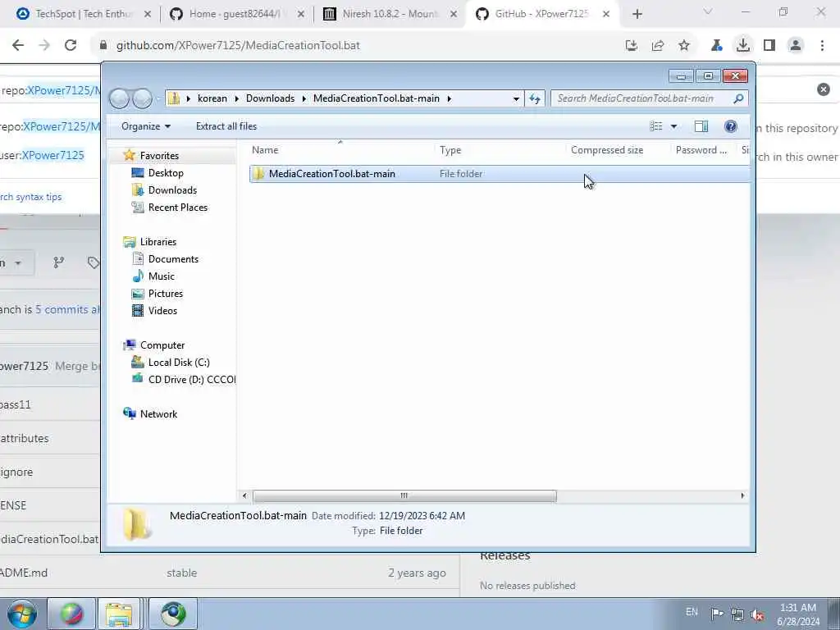Click the Chrome address bar URL
Image resolution: width=840 pixels, height=630 pixels.
[x=238, y=46]
